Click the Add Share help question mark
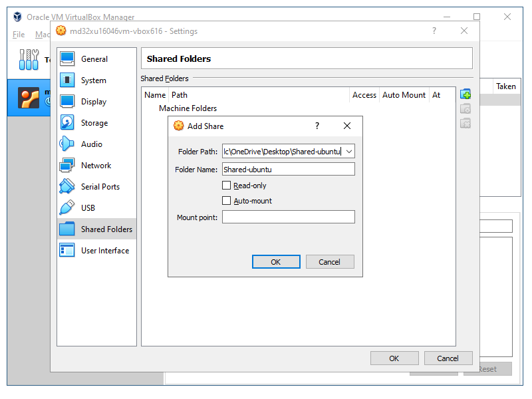The width and height of the screenshot is (532, 399). pos(317,126)
